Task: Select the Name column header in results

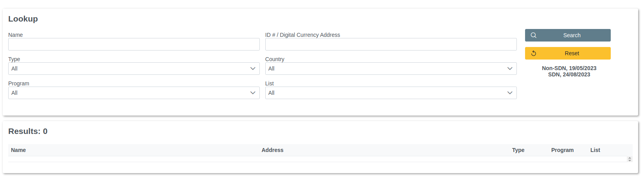Action: tap(18, 150)
